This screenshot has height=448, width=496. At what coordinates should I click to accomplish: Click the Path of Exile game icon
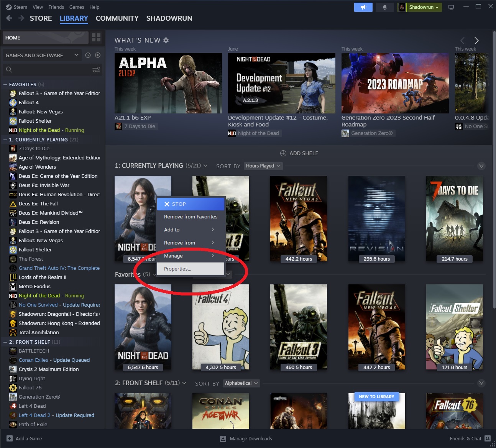[13, 425]
